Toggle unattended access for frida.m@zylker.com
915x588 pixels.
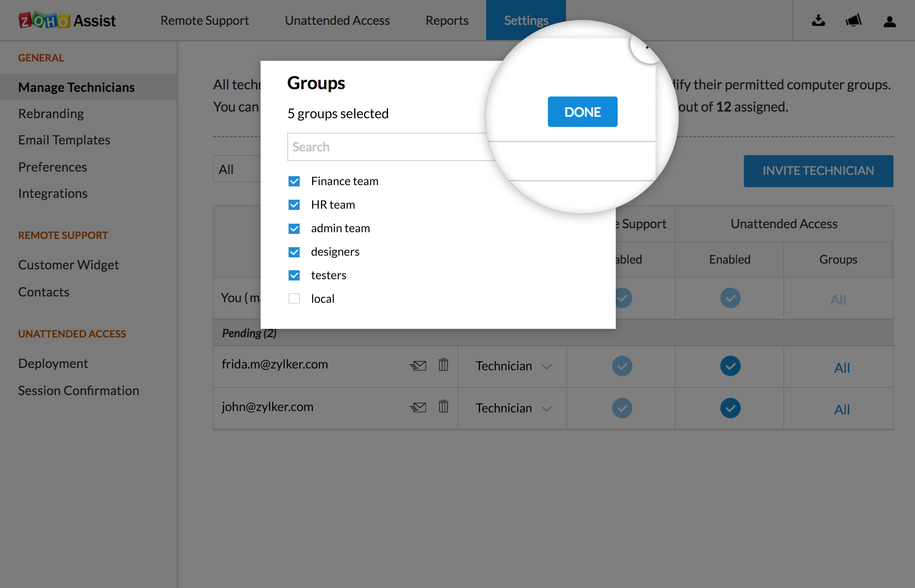click(730, 366)
